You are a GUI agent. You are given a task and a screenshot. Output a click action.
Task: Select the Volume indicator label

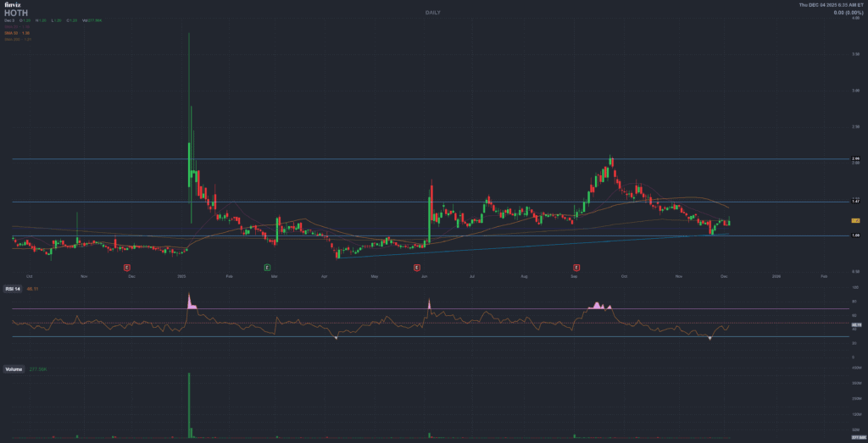[x=14, y=369]
